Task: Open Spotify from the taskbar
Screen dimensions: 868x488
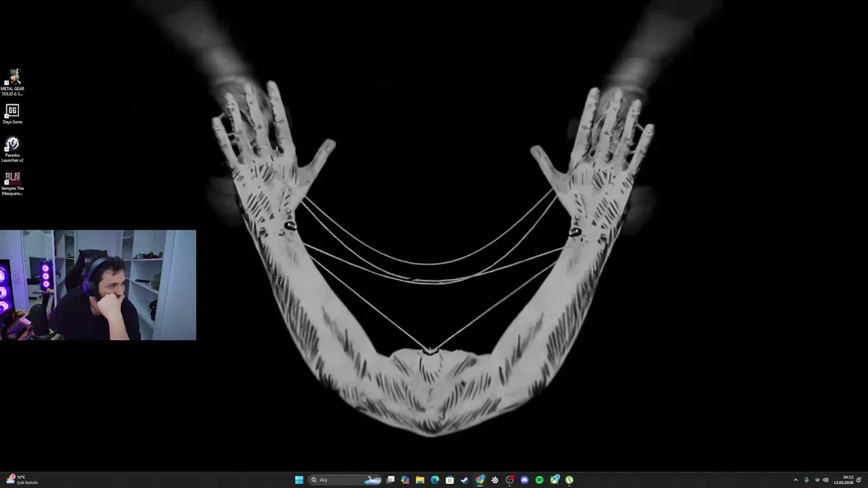Action: point(539,480)
